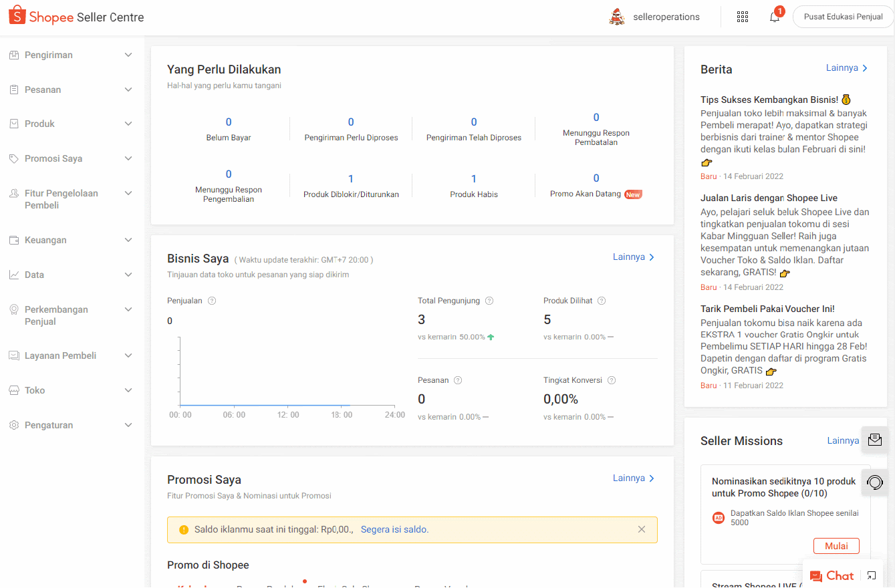
Task: Click the Shopee Seller Centre logo
Action: coord(76,15)
